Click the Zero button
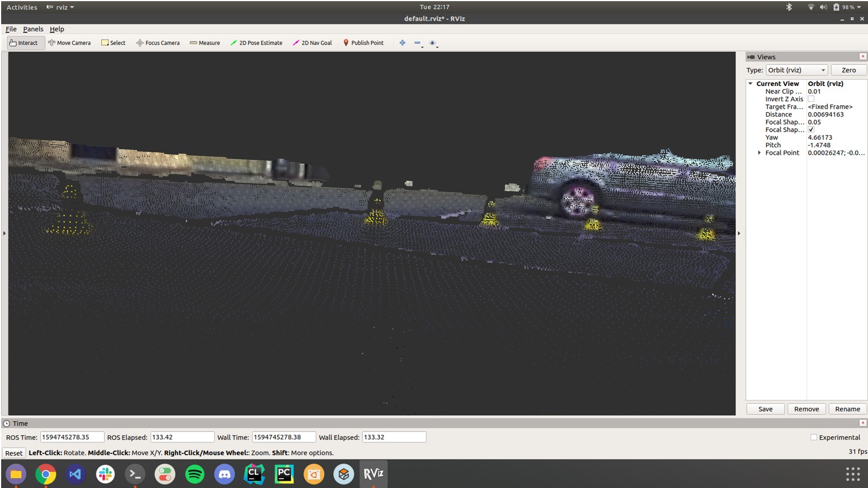Image resolution: width=868 pixels, height=488 pixels. click(x=849, y=70)
